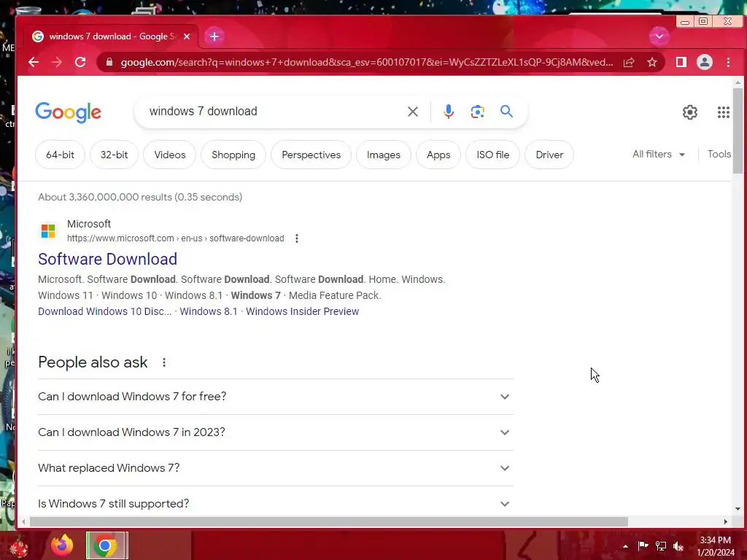Image resolution: width=747 pixels, height=560 pixels.
Task: Open a new tab with the plus button
Action: point(214,36)
